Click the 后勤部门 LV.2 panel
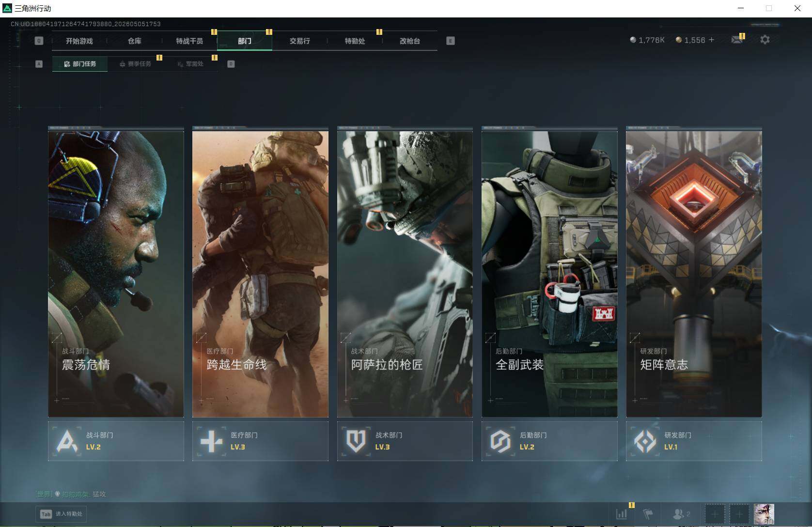Image resolution: width=812 pixels, height=527 pixels. click(x=549, y=441)
